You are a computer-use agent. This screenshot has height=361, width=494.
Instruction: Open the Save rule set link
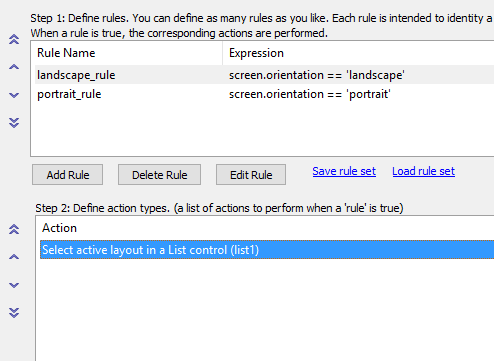click(x=344, y=171)
